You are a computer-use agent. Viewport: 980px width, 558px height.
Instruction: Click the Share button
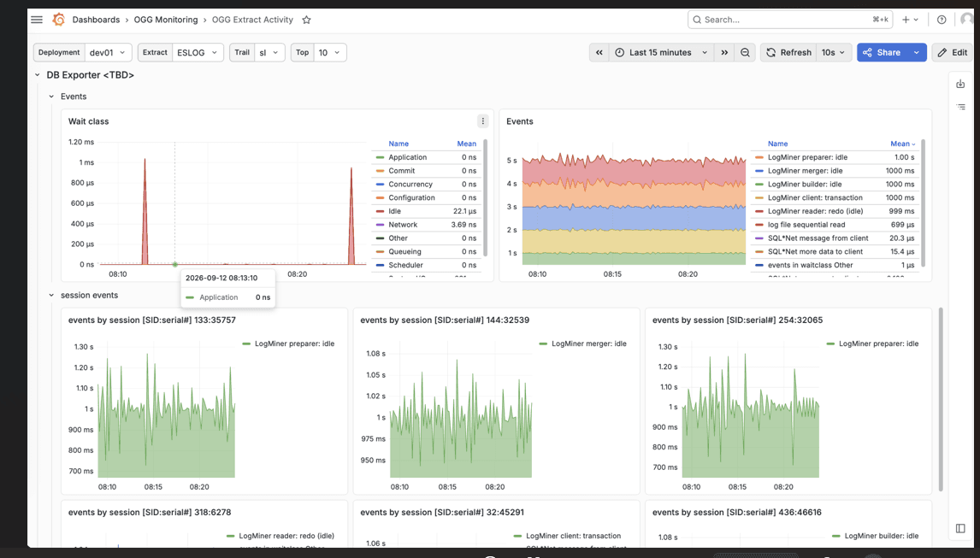coord(882,52)
